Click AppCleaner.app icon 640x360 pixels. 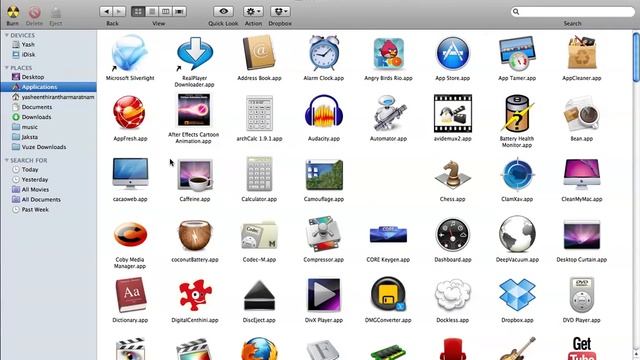582,52
